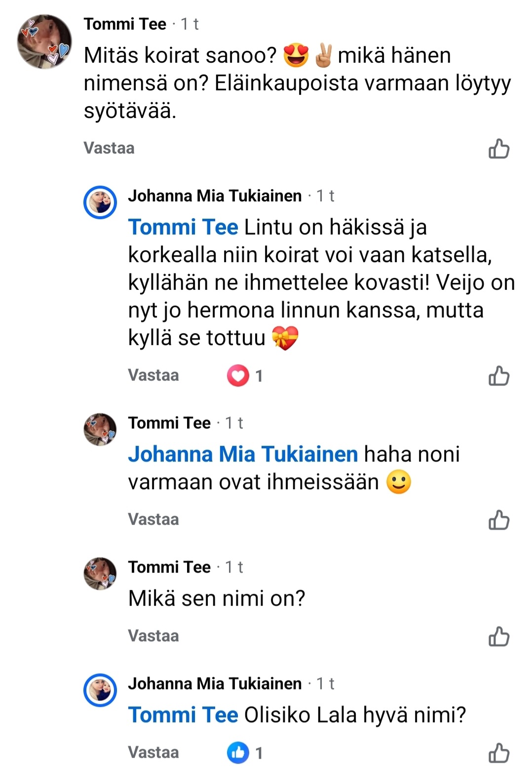Open Tommi Tee's profile picture at top
The height and width of the screenshot is (777, 532).
pyautogui.click(x=44, y=41)
